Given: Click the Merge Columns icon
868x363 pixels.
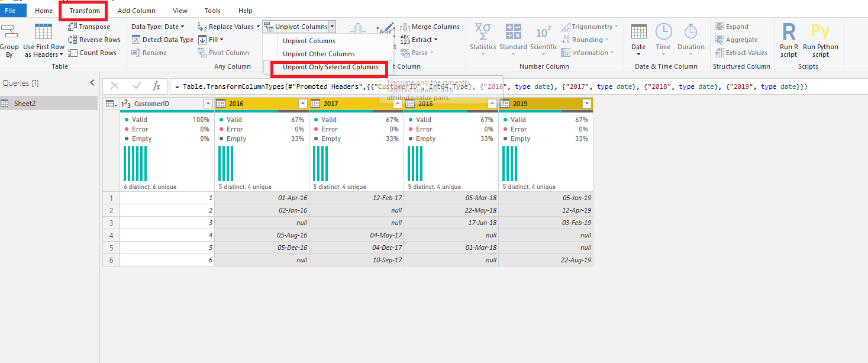Looking at the screenshot, I should point(405,27).
